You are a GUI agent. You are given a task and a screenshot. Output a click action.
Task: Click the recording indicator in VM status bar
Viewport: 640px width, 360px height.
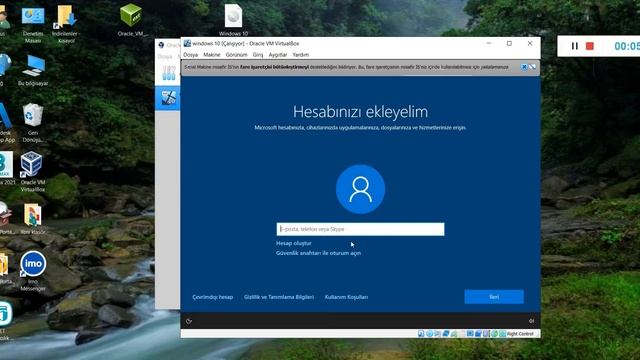(478, 333)
